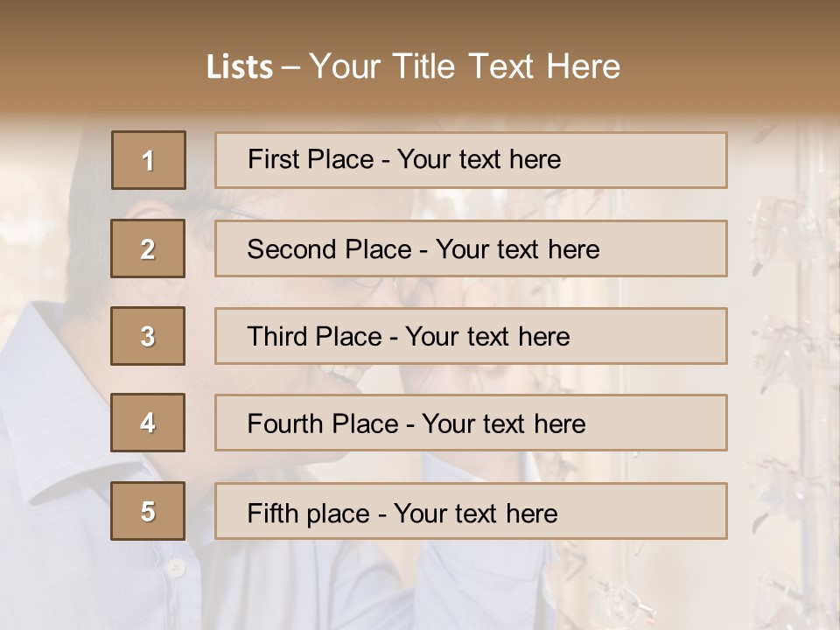Click the number 1 box
This screenshot has width=840, height=630.
click(x=148, y=160)
